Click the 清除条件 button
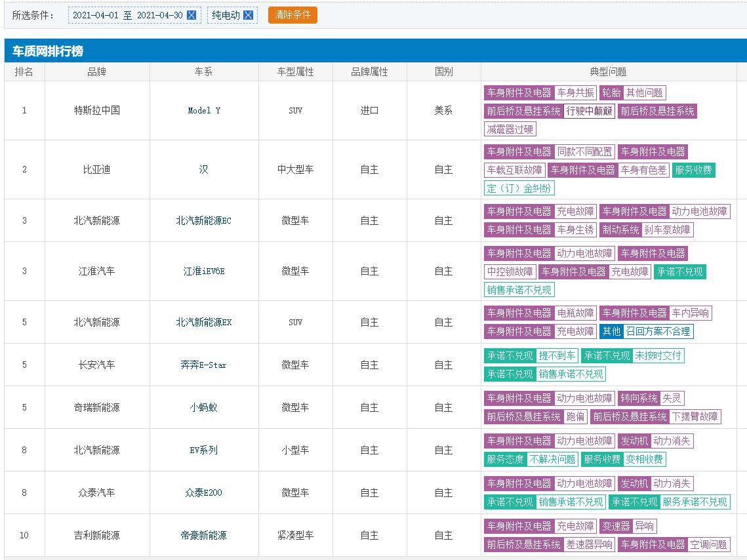The image size is (747, 560). point(292,14)
